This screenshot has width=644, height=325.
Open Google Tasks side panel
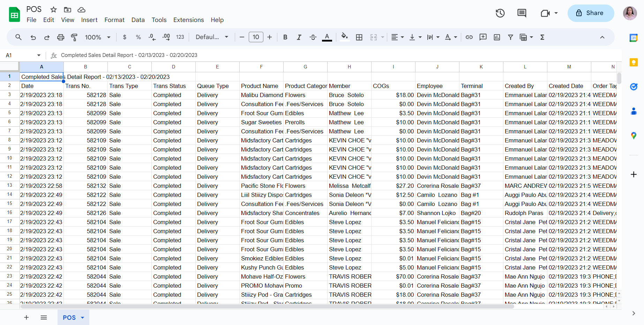[x=634, y=87]
